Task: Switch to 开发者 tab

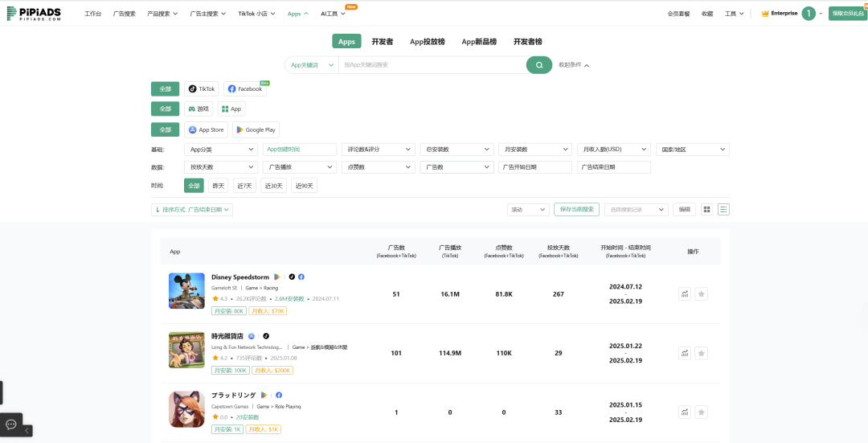Action: 382,42
